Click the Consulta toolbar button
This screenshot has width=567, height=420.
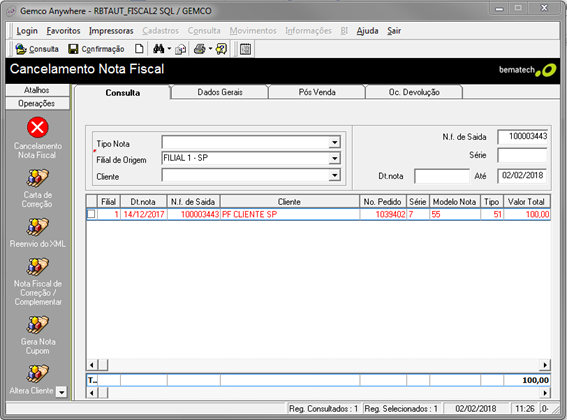[37, 49]
